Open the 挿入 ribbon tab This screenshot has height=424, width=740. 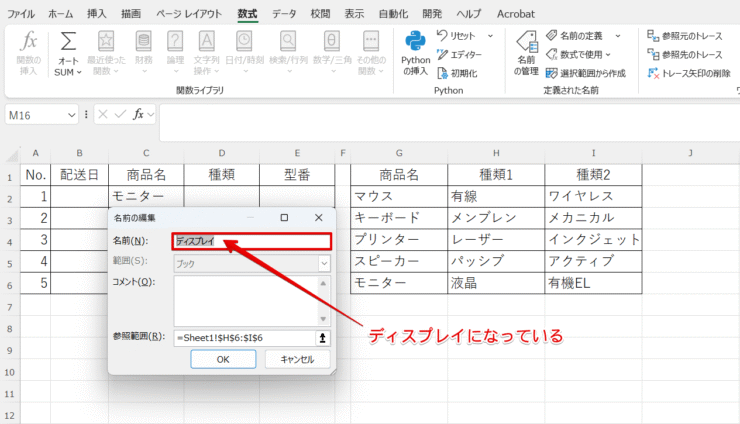pyautogui.click(x=97, y=14)
